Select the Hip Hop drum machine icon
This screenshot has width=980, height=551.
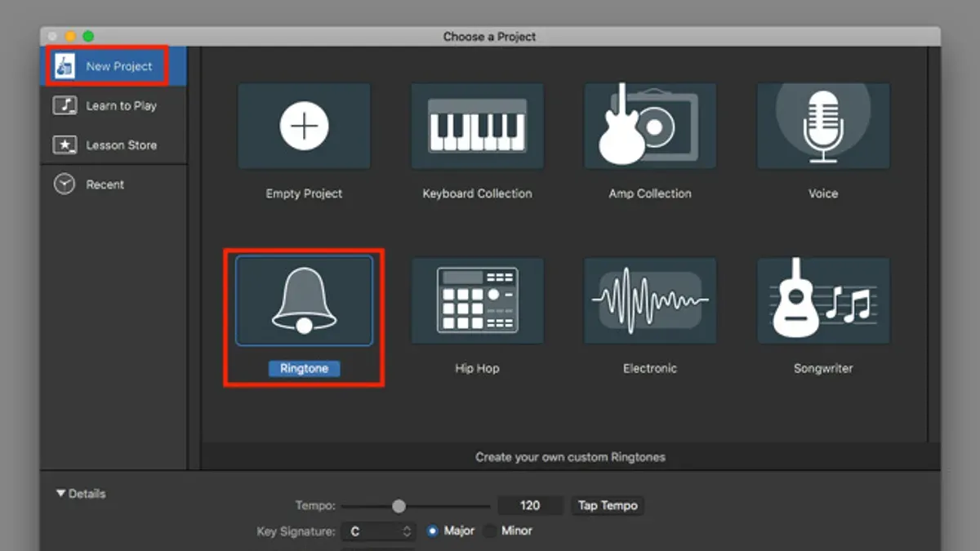coord(477,300)
